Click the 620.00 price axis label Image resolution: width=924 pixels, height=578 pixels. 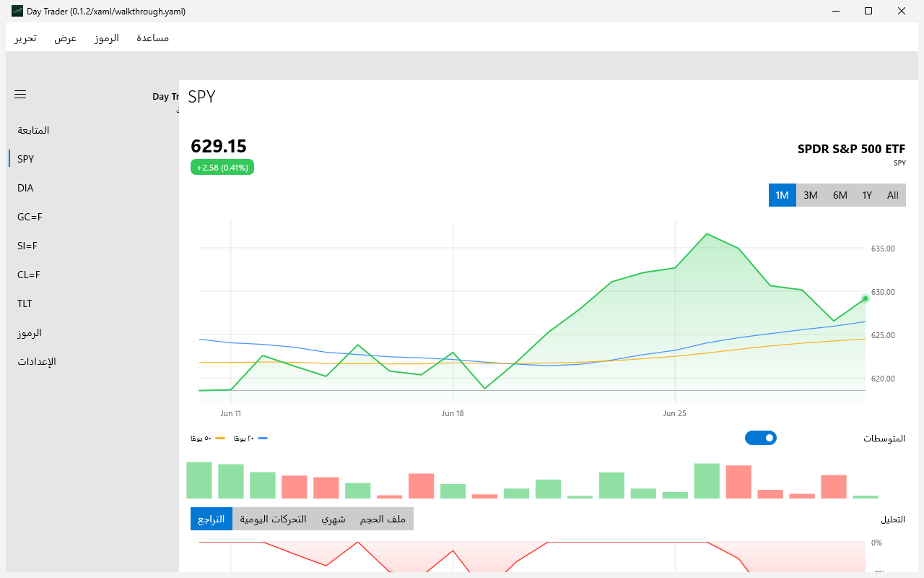pos(883,379)
